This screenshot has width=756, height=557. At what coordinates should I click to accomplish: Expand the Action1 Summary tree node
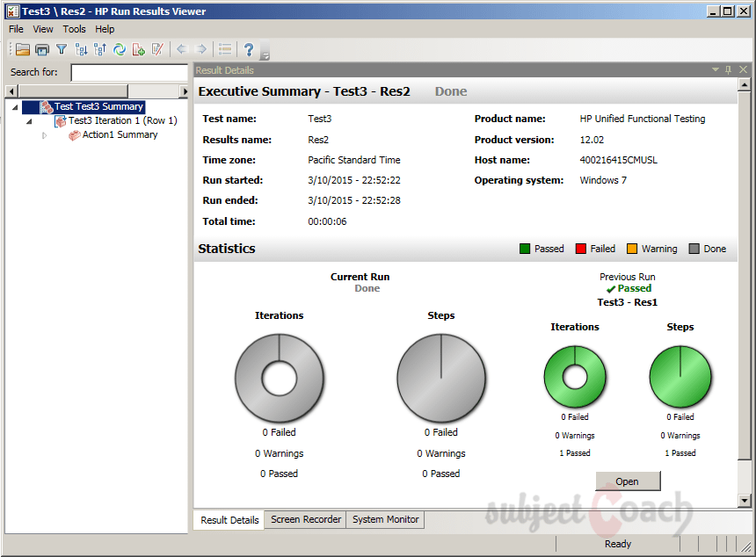click(x=45, y=134)
